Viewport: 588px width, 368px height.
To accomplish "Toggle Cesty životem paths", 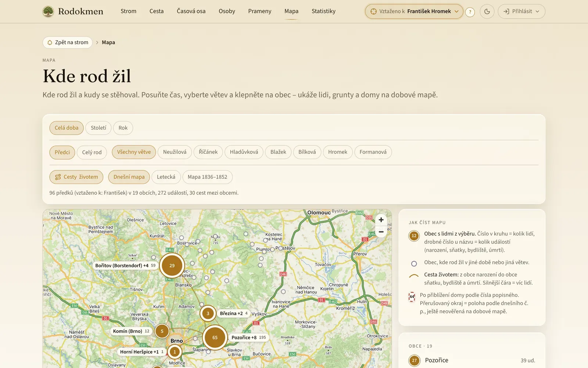I will (76, 177).
